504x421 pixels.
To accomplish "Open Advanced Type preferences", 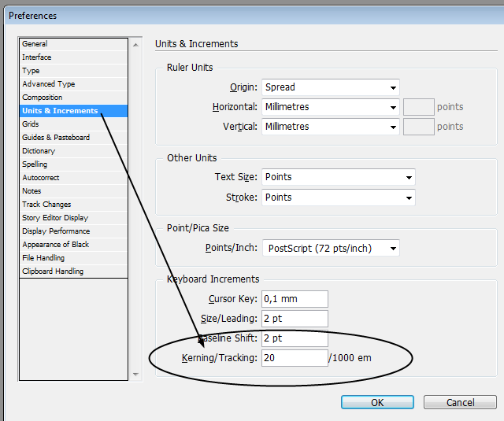I will pos(73,84).
